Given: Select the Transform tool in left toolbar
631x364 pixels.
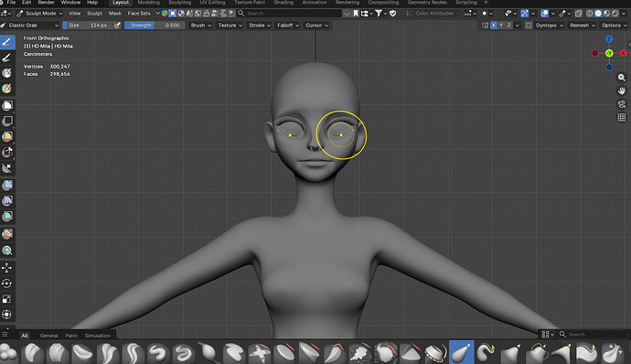Looking at the screenshot, I should click(x=6, y=315).
